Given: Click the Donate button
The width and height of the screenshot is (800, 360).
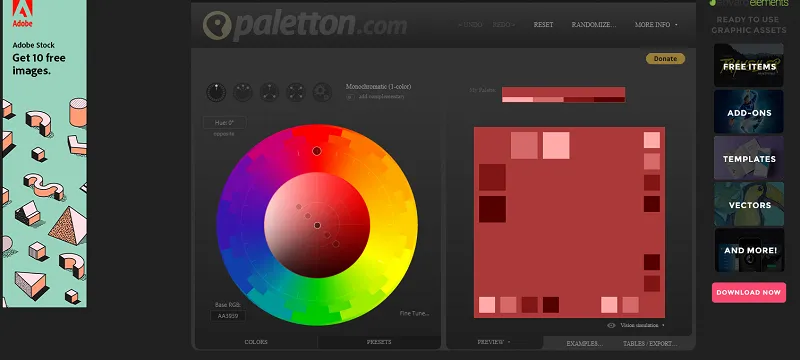Looking at the screenshot, I should 665,59.
